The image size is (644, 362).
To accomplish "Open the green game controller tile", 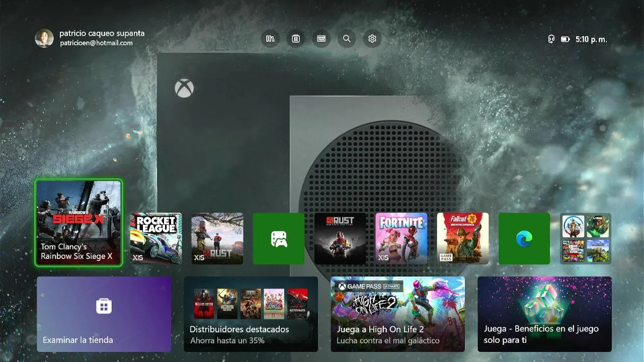I will (x=279, y=238).
